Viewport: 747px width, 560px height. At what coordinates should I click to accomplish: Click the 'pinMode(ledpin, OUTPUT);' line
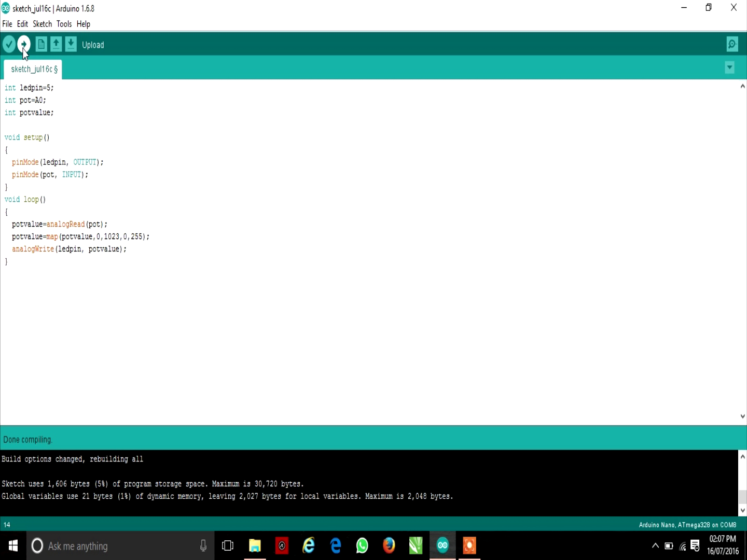pos(58,162)
